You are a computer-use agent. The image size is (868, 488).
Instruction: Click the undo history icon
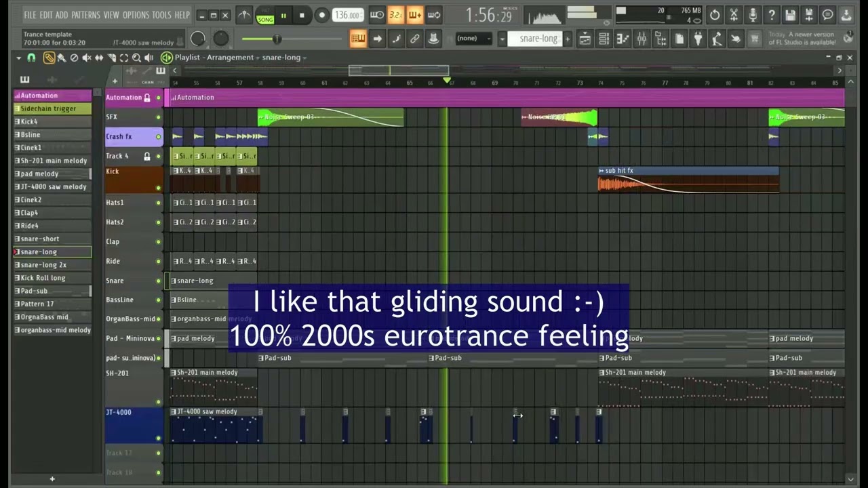tap(715, 15)
